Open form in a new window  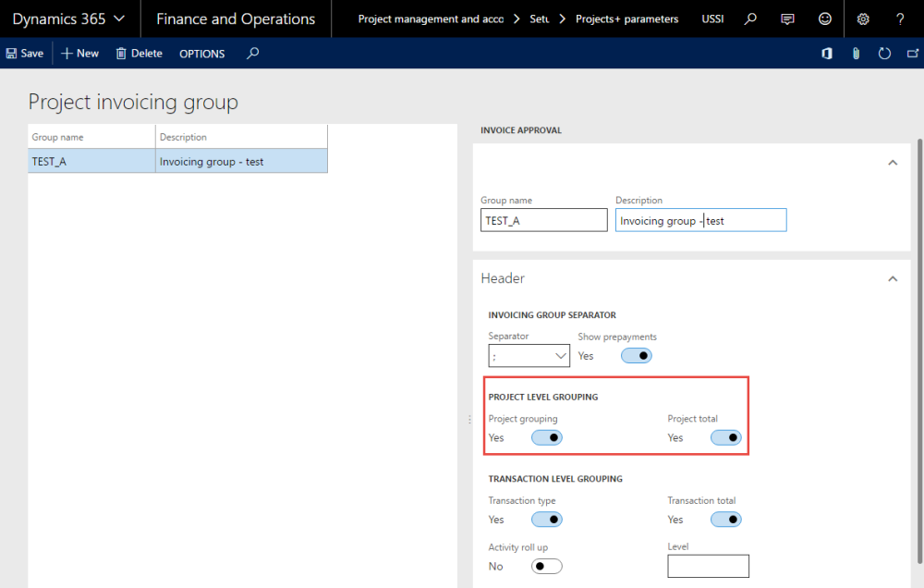coord(913,53)
